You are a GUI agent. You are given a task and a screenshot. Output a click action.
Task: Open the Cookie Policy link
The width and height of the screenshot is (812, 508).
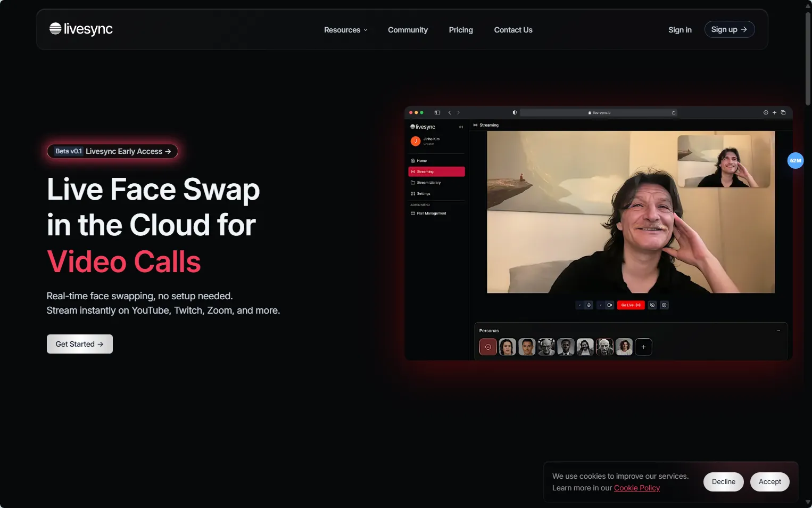click(x=637, y=488)
